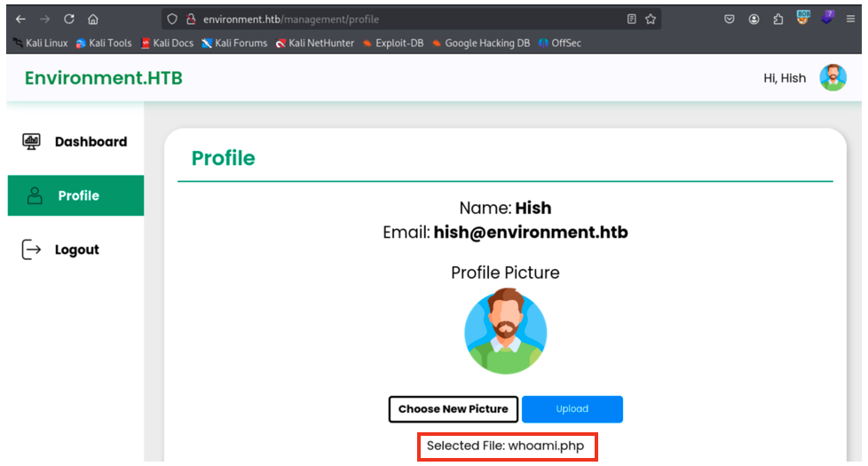Click the large profile picture image

pos(505,331)
